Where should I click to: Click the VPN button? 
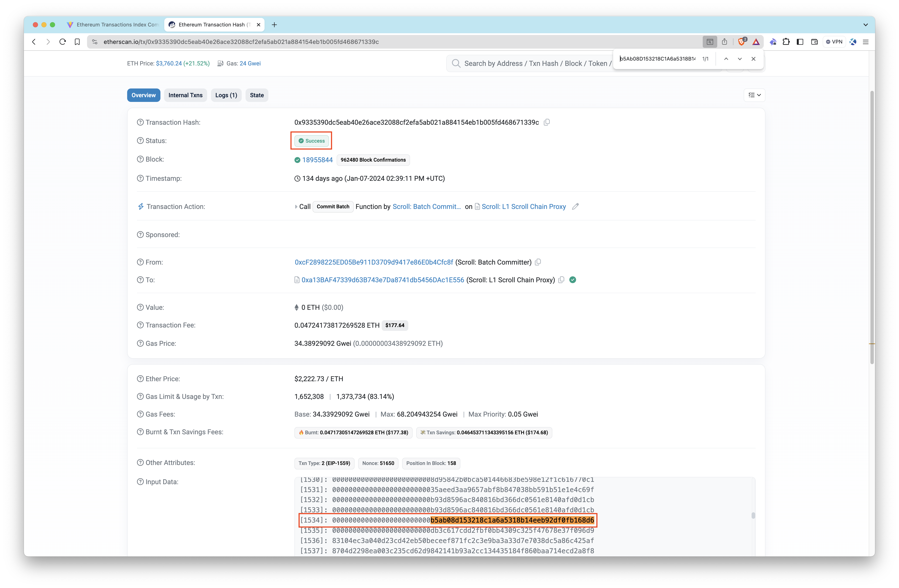click(834, 42)
